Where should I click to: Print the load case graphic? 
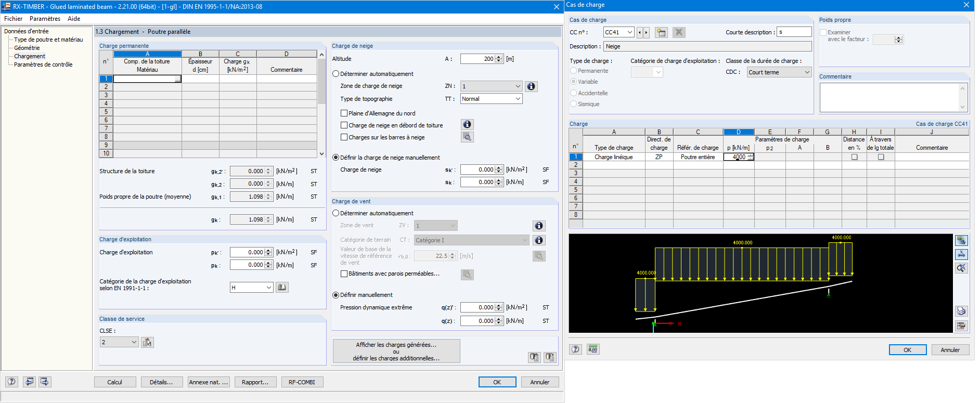point(961,311)
